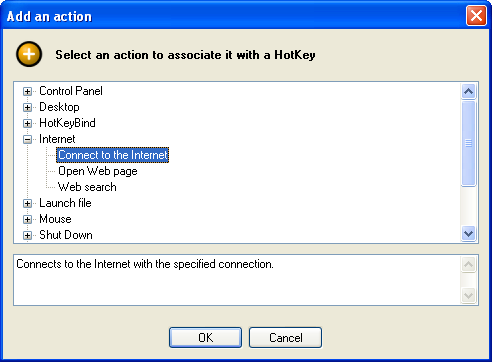This screenshot has height=362, width=492.
Task: Collapse the Internet tree node
Action: [x=27, y=139]
